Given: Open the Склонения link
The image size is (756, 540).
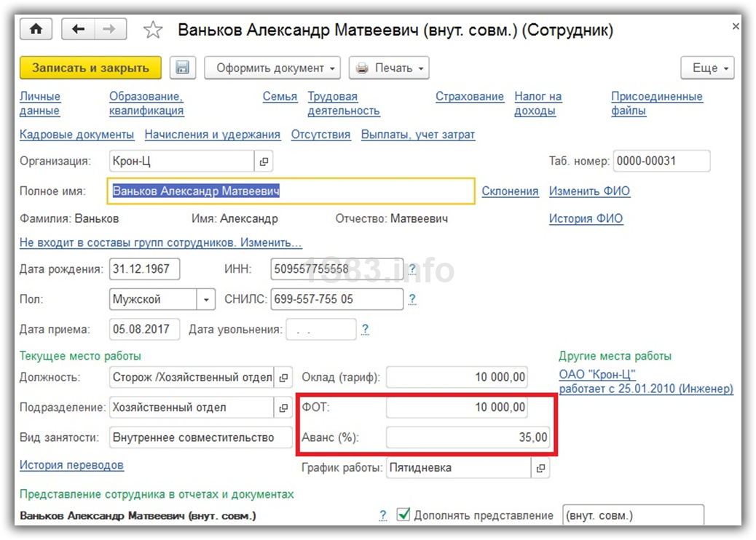Looking at the screenshot, I should [510, 191].
